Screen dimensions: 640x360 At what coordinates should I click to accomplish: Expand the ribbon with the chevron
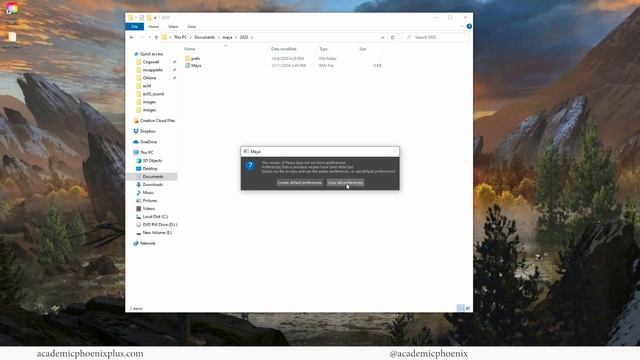coord(462,27)
